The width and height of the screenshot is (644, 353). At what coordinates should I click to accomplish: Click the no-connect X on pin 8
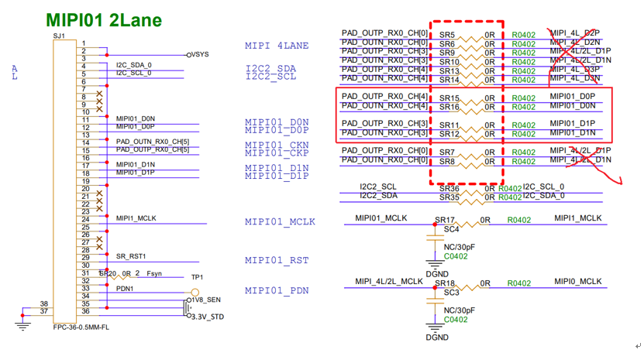point(99,97)
